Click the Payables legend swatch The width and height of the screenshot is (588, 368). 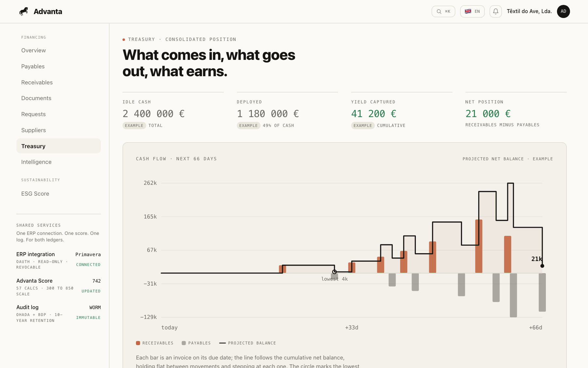click(x=184, y=343)
